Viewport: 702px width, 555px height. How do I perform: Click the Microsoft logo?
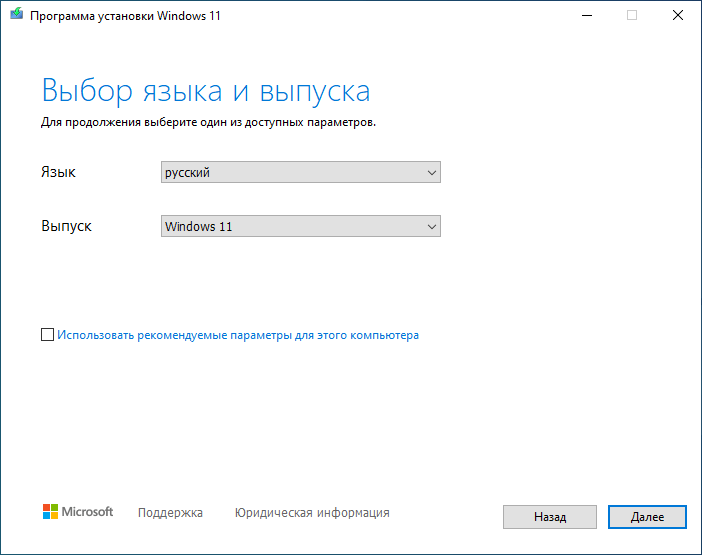78,512
